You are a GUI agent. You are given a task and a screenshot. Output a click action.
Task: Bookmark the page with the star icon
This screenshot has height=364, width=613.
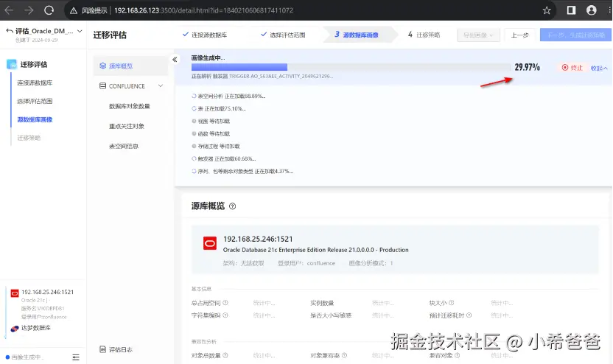click(x=547, y=10)
